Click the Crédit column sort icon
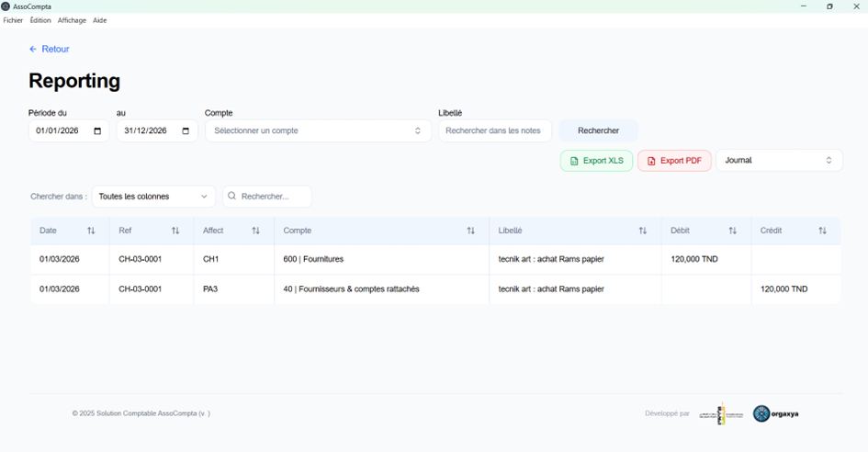This screenshot has width=868, height=452. 822,231
